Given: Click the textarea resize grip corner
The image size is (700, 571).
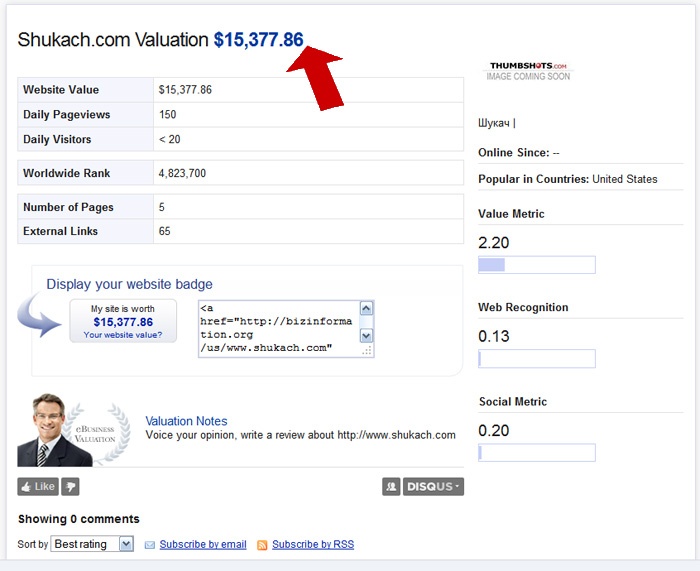Looking at the screenshot, I should (367, 351).
